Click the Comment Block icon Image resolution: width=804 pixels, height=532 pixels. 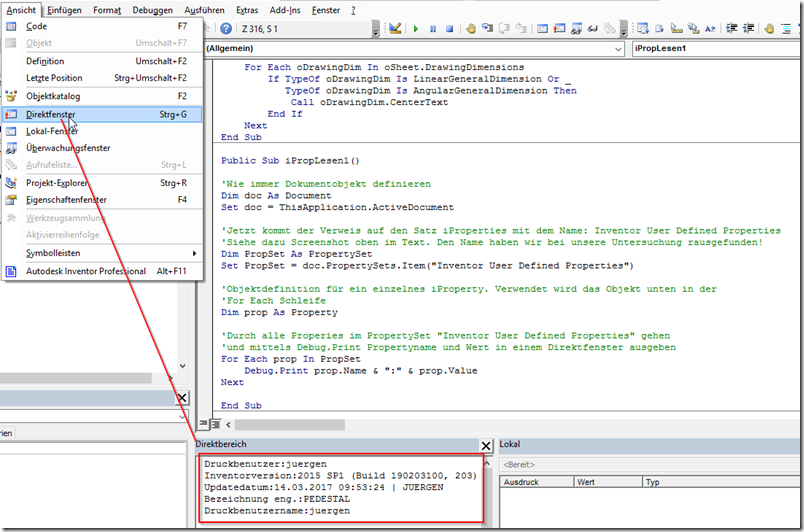click(x=786, y=29)
